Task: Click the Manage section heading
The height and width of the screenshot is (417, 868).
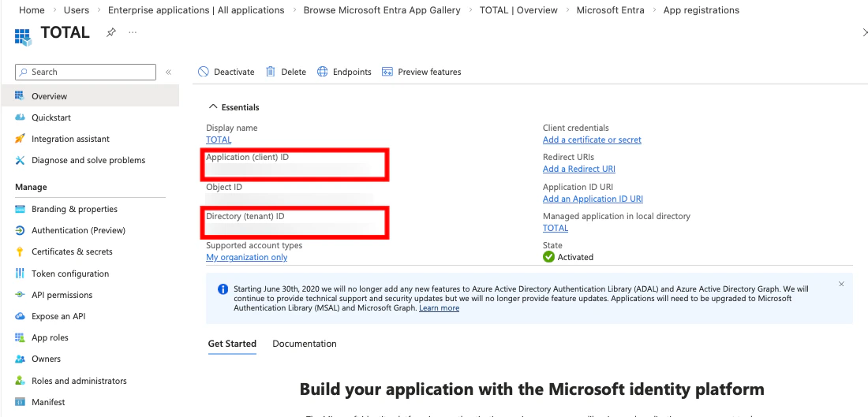Action: pyautogui.click(x=31, y=187)
